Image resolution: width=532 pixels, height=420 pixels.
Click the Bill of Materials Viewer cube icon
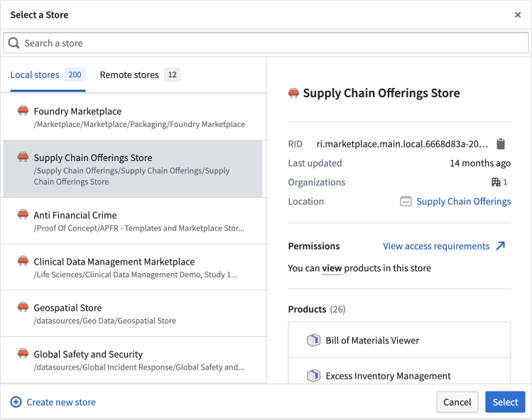click(313, 340)
